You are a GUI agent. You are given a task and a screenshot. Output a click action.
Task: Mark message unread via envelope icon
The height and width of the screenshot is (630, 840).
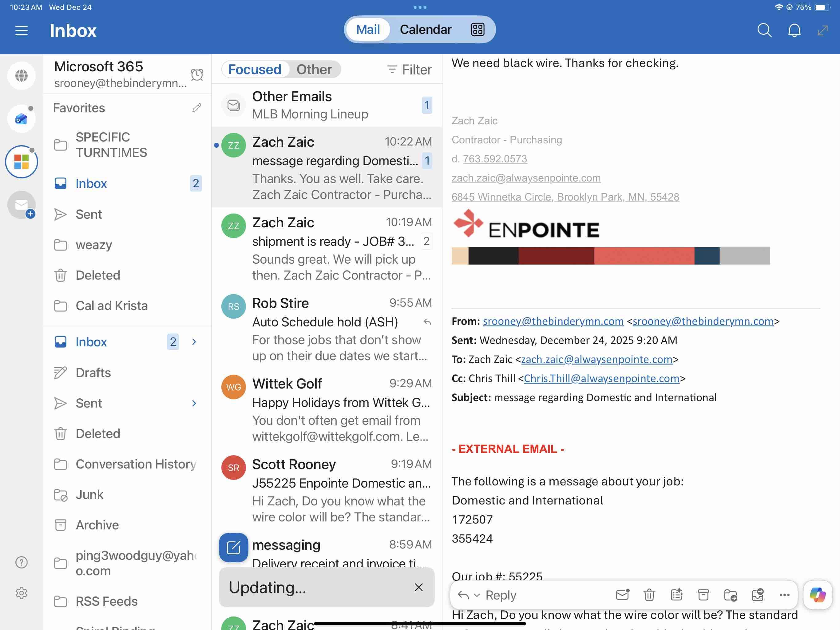pos(622,595)
